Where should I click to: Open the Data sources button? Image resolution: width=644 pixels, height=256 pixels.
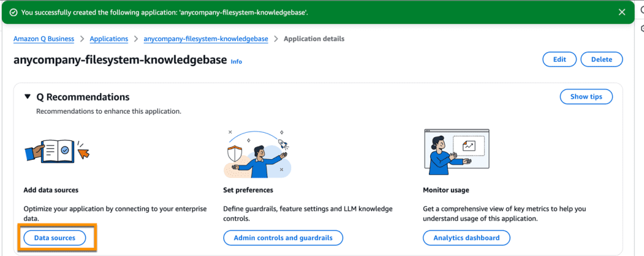55,238
